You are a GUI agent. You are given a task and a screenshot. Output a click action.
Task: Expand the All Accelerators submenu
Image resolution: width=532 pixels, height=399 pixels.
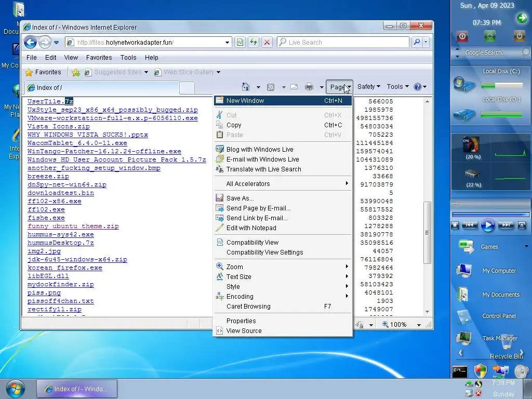(x=282, y=183)
